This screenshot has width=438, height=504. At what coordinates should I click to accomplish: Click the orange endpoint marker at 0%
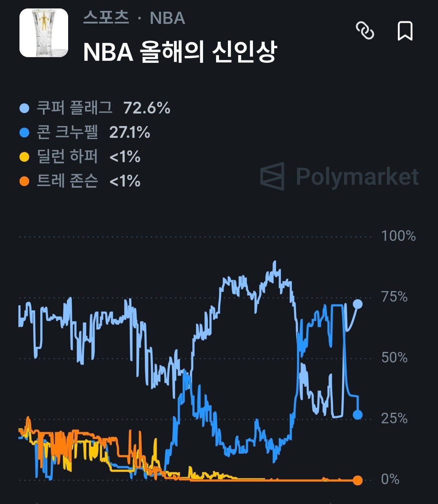(357, 480)
